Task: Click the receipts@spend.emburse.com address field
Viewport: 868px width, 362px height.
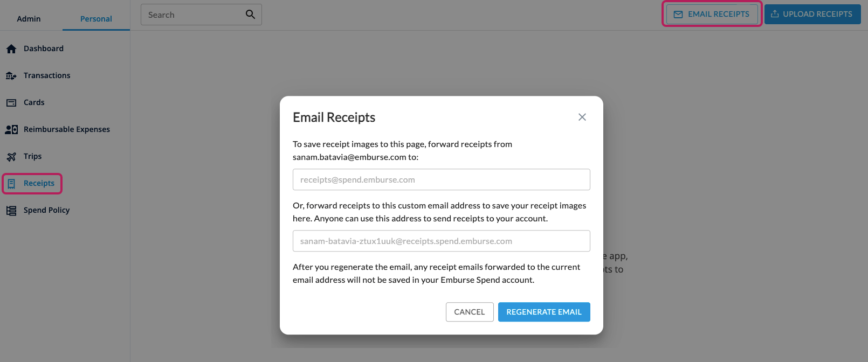Action: coord(441,180)
